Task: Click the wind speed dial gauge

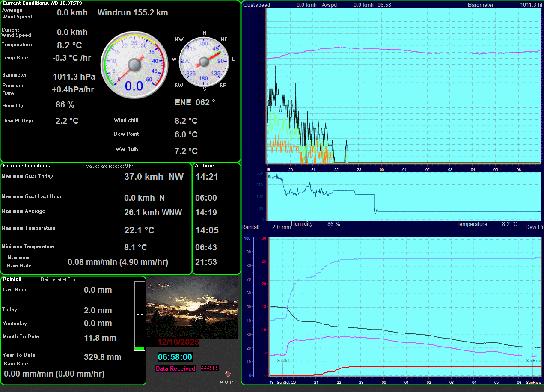Action: [134, 64]
